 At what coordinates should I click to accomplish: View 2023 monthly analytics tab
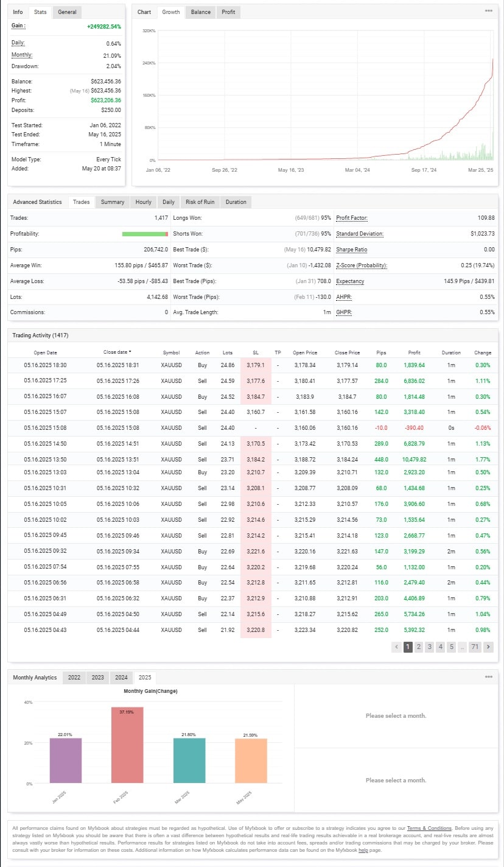coord(97,678)
